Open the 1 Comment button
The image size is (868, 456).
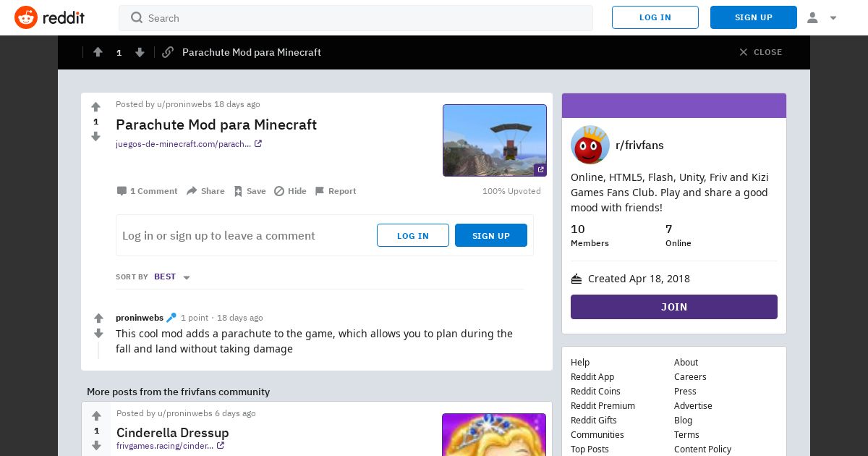(x=147, y=191)
